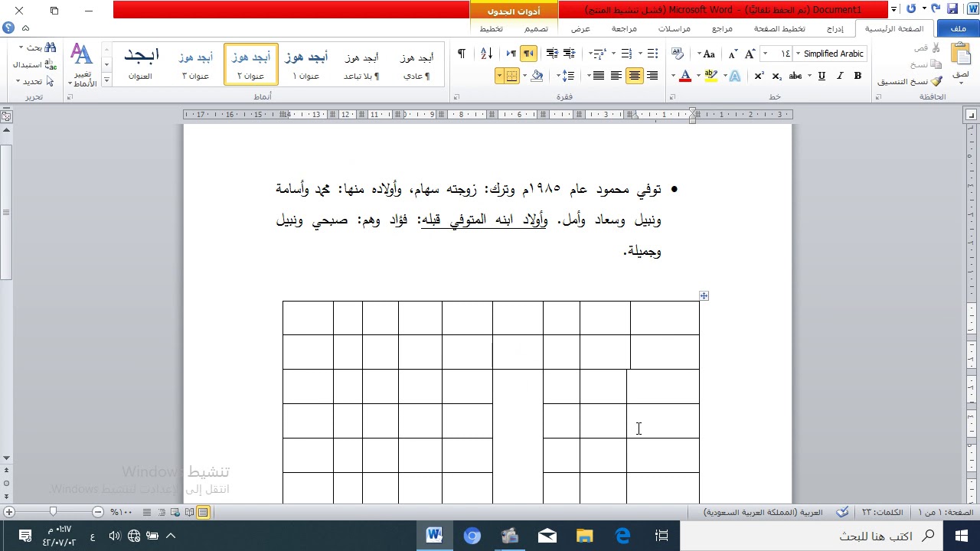Click the table move handle icon
Viewport: 980px width, 551px height.
[704, 295]
